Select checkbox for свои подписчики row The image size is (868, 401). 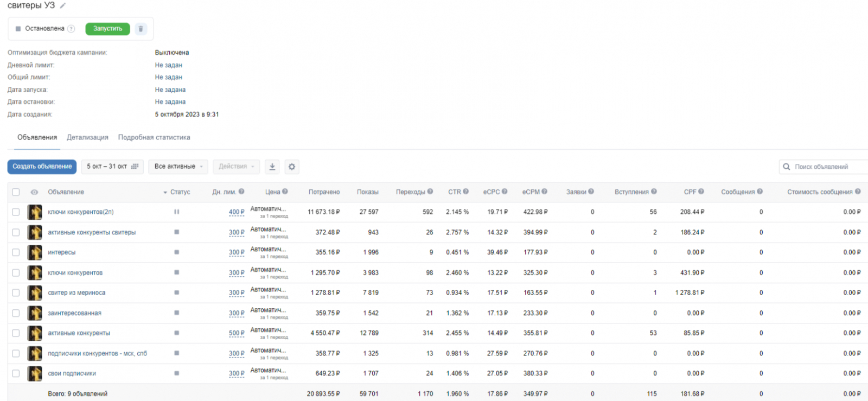point(16,373)
